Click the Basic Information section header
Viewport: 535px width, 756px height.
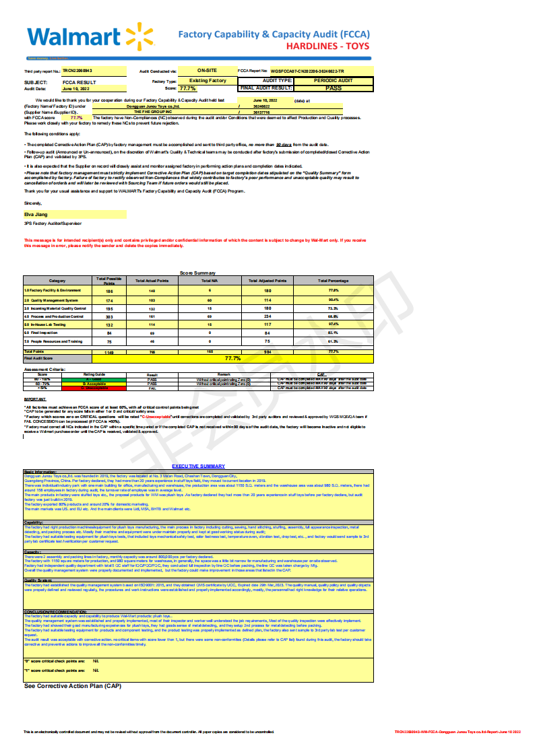[198, 471]
